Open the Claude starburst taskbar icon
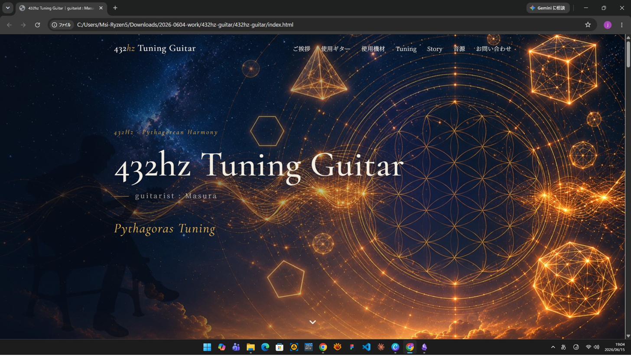The width and height of the screenshot is (631, 364). (x=381, y=347)
